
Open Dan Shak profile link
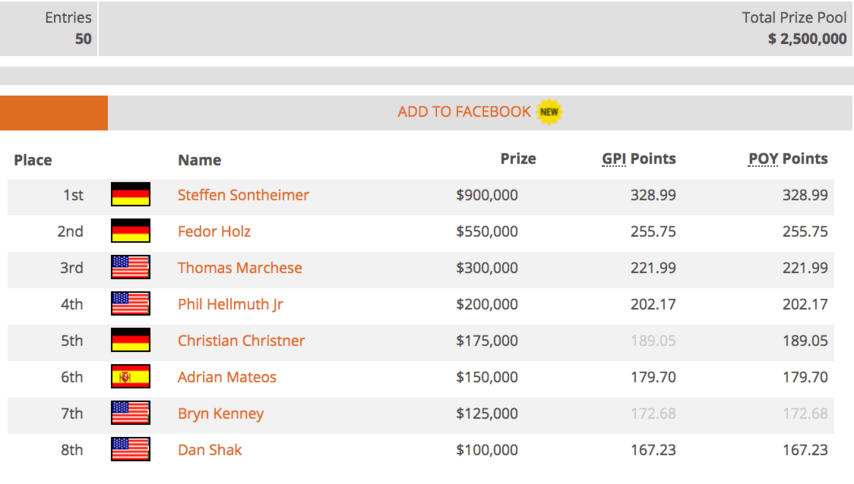coord(210,450)
